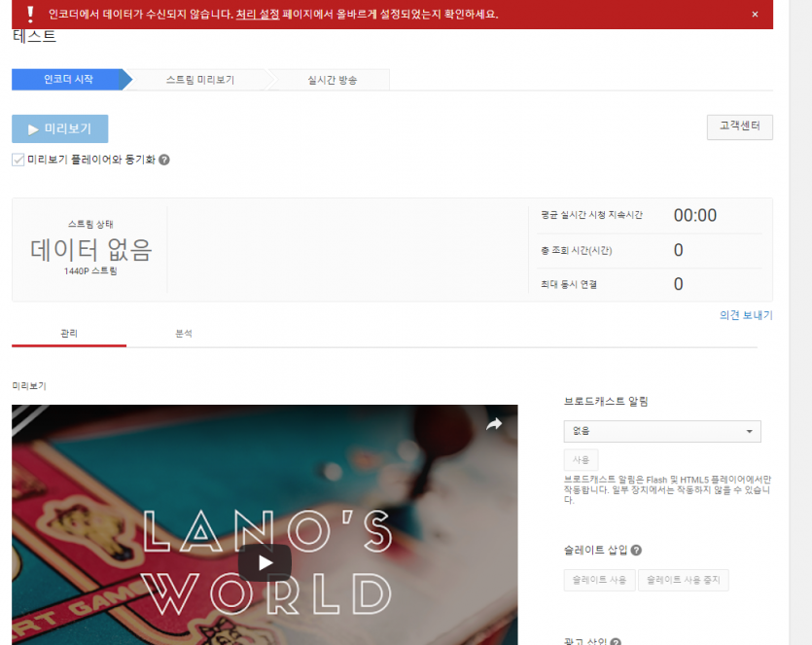This screenshot has height=645, width=812.
Task: Open the 브로드캐스트 알림 dropdown
Action: [x=662, y=431]
